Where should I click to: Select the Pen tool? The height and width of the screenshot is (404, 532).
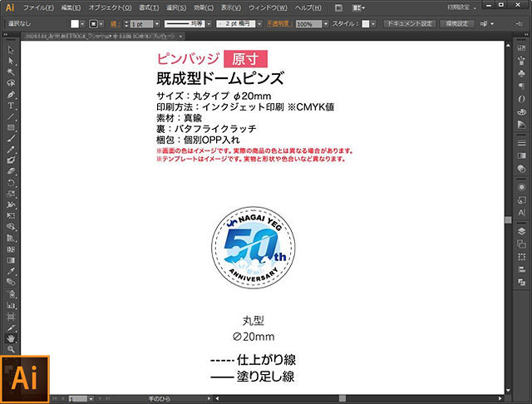(x=11, y=94)
